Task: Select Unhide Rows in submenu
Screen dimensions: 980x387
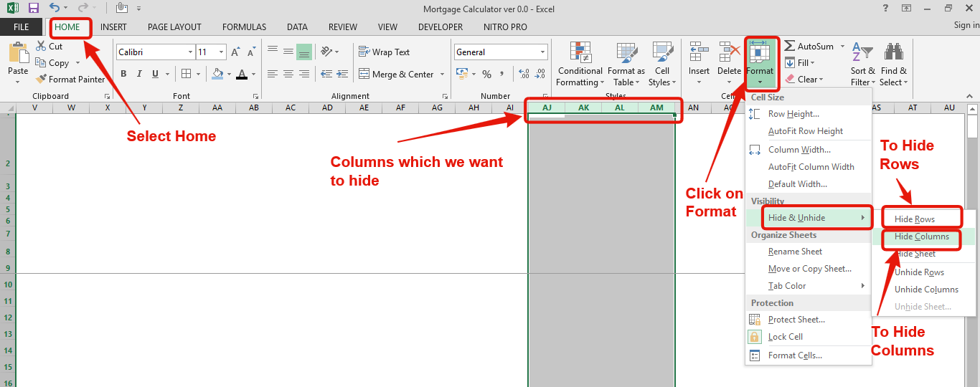Action: point(923,272)
